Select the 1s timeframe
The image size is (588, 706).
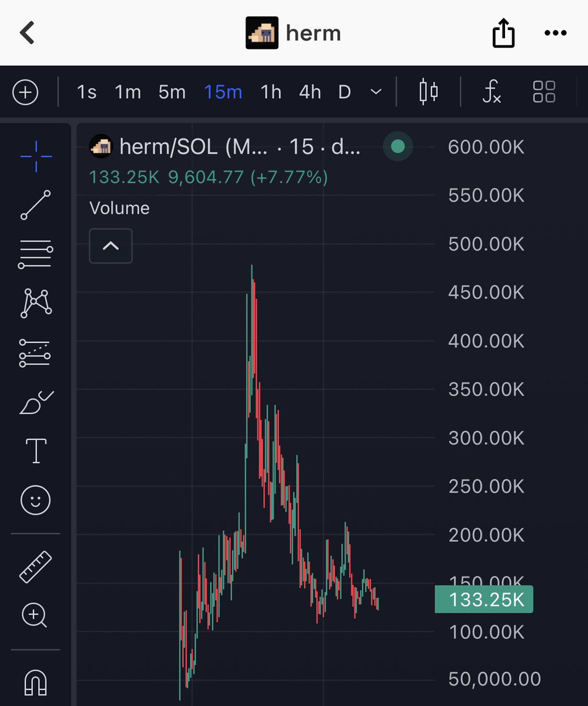(87, 92)
